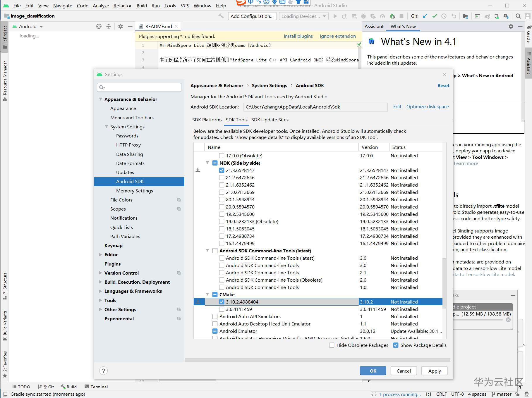
Task: Click the Run play icon in toolbar
Action: pyautogui.click(x=335, y=16)
